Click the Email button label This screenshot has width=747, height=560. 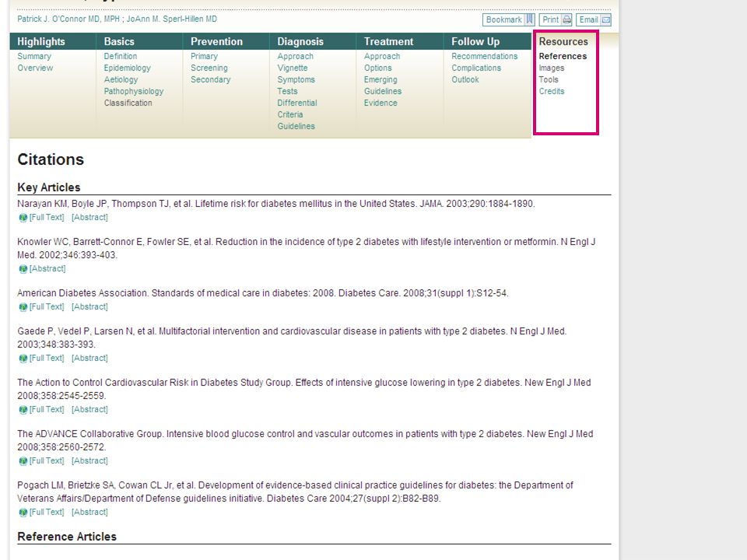[588, 19]
